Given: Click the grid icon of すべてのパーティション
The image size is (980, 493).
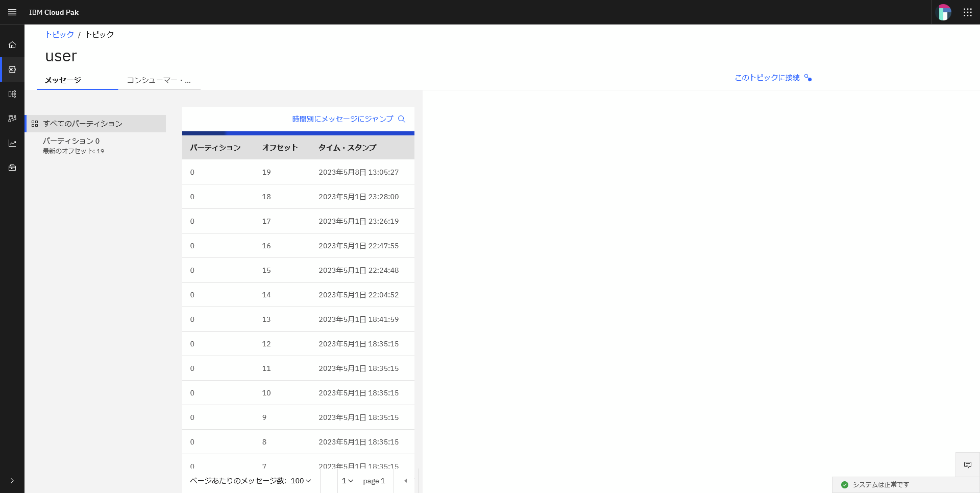Looking at the screenshot, I should click(35, 124).
